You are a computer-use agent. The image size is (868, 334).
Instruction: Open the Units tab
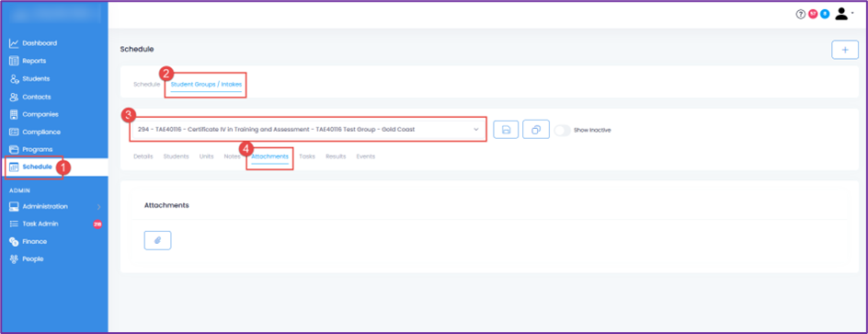click(x=207, y=156)
